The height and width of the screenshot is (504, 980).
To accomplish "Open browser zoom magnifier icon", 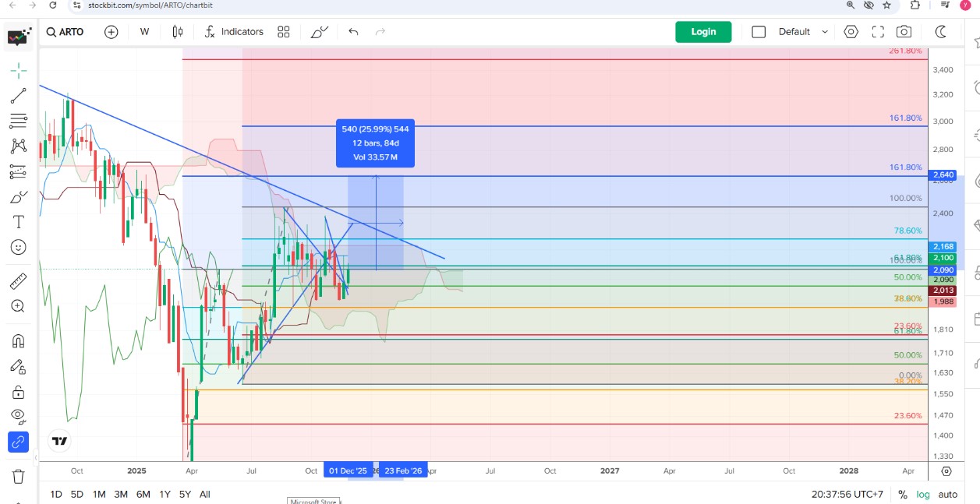I will click(x=851, y=5).
